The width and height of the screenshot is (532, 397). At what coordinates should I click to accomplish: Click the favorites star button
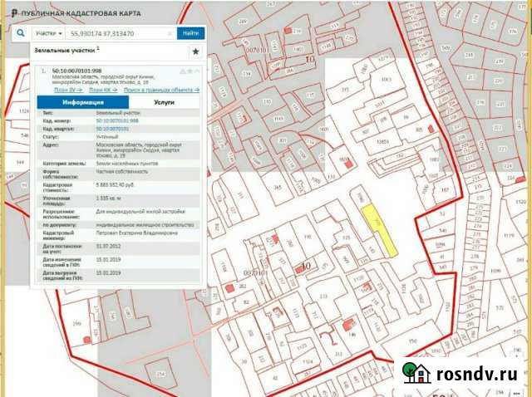click(x=195, y=51)
